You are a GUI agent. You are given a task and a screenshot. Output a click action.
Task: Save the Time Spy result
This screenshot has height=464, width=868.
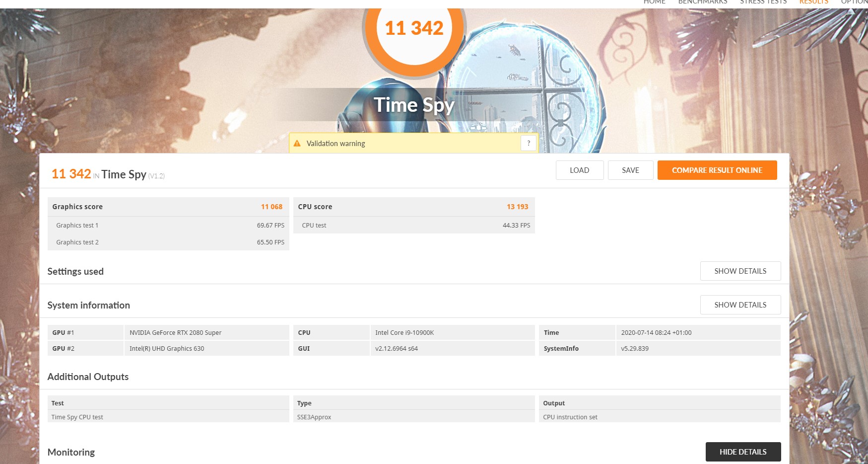[630, 170]
